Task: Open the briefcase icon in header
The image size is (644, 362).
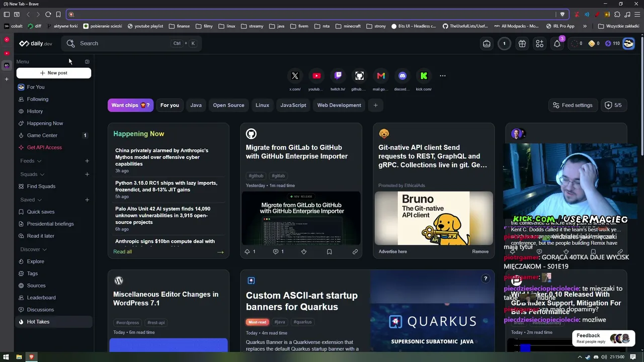Action: point(487,44)
